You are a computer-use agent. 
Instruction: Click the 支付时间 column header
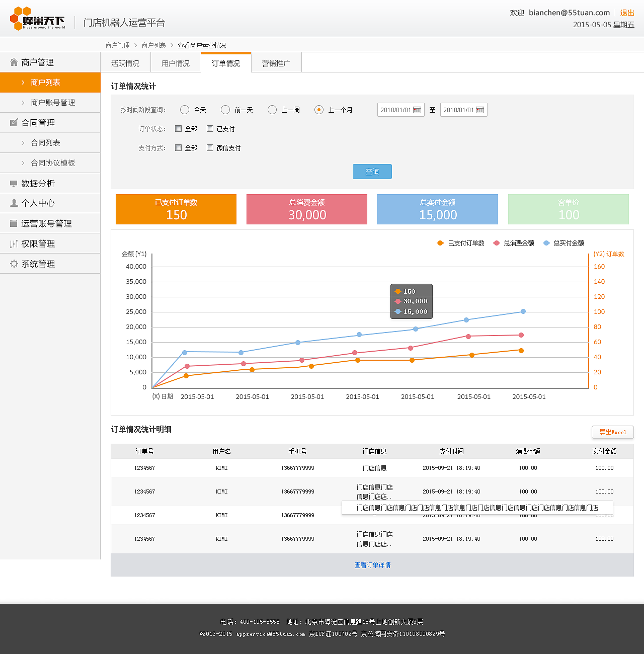point(451,451)
